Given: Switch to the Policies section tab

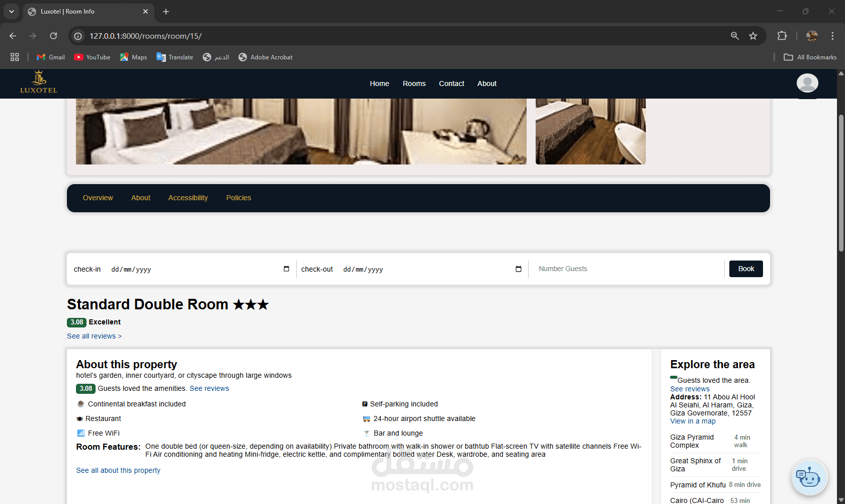Looking at the screenshot, I should point(238,198).
